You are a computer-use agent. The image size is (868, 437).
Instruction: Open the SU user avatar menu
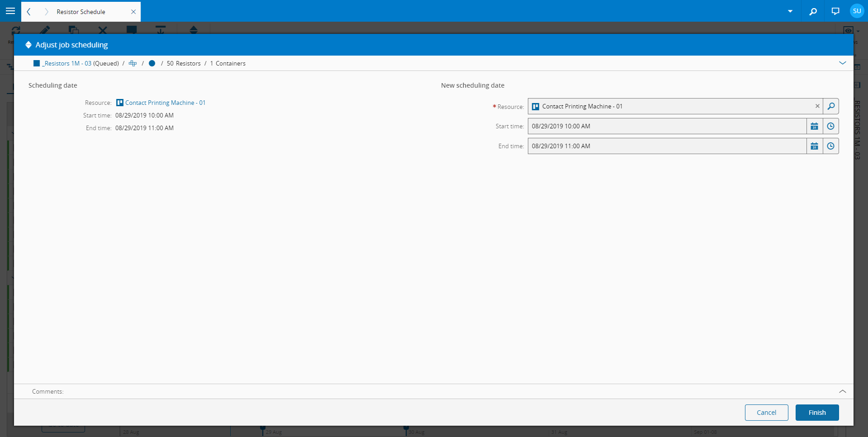[857, 11]
